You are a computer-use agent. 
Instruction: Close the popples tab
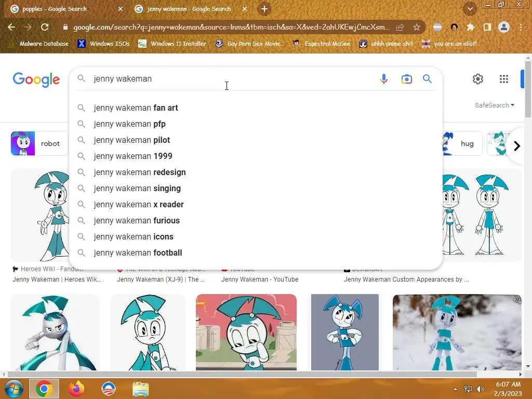pos(121,9)
